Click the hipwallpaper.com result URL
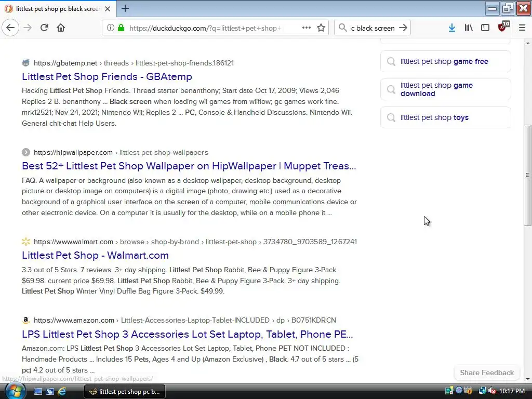The image size is (532, 399). tap(121, 152)
